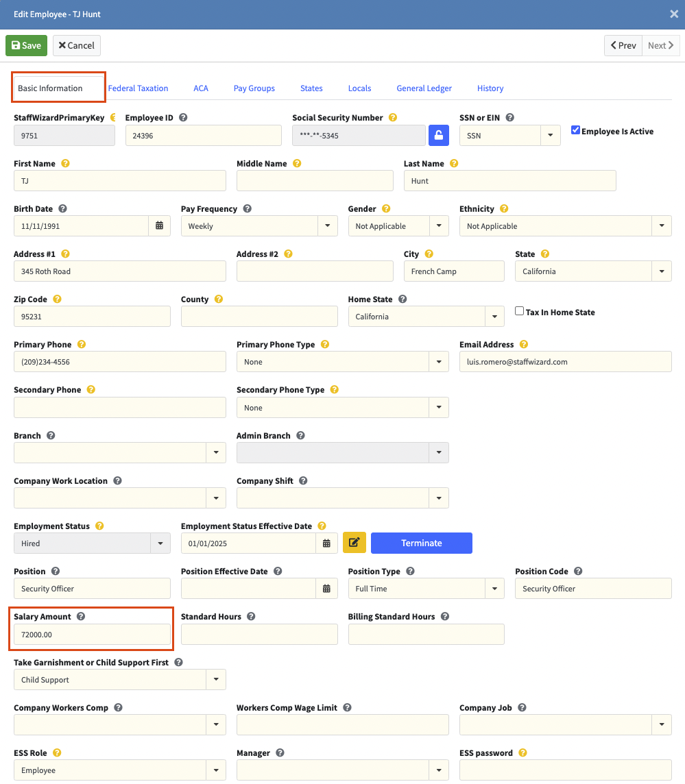This screenshot has height=784, width=685.
Task: Click help icon next to Employee ID
Action: pyautogui.click(x=183, y=118)
